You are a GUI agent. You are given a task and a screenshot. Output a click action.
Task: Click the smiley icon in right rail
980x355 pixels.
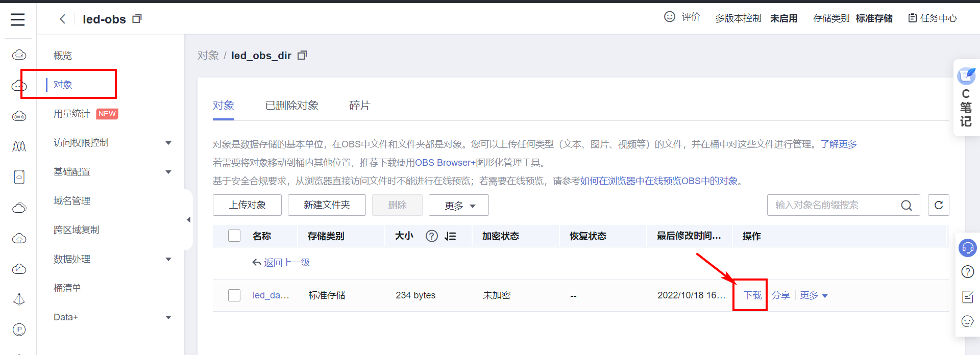pos(967,321)
